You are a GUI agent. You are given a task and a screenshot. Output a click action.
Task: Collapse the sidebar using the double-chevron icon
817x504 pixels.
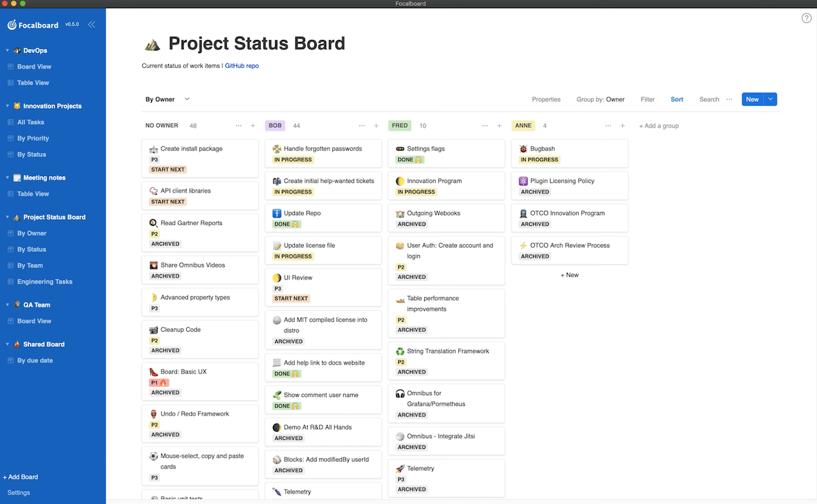pos(93,25)
